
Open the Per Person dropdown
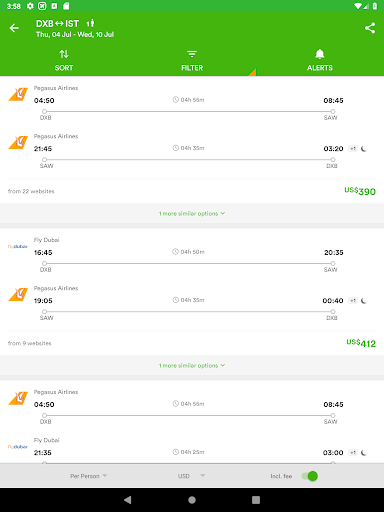click(x=88, y=476)
